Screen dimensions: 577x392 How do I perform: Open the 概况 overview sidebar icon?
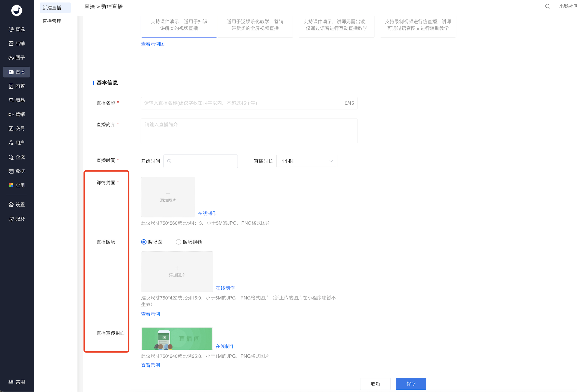click(11, 29)
